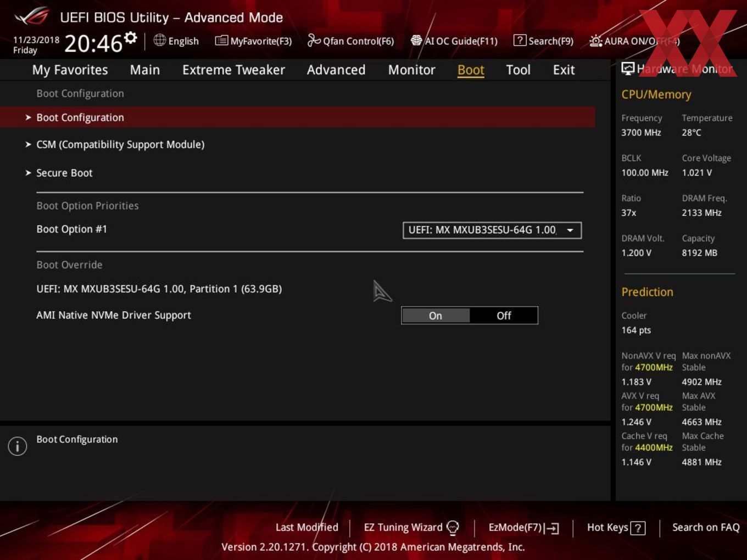Click the 164 pts cooler score

coord(636,330)
